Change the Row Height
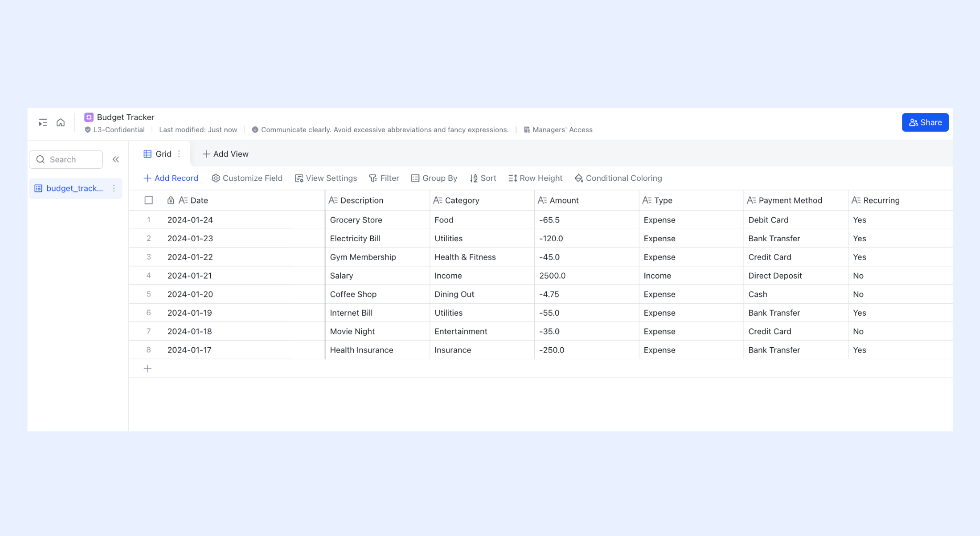980x536 pixels. click(535, 178)
